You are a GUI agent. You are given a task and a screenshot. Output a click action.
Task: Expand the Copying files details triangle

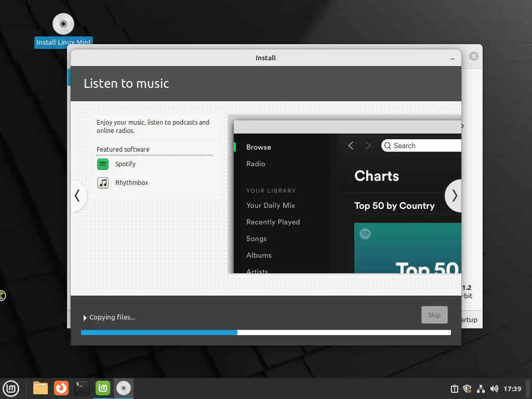tap(85, 317)
